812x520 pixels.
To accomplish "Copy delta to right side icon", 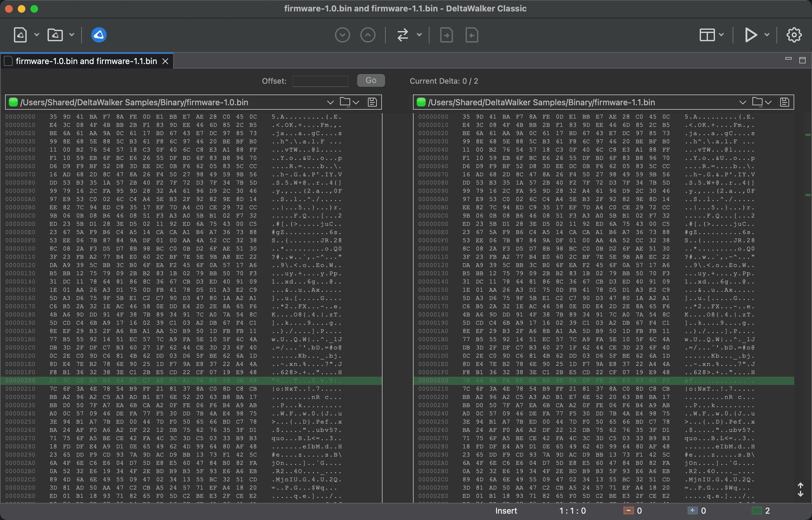I will pyautogui.click(x=447, y=35).
